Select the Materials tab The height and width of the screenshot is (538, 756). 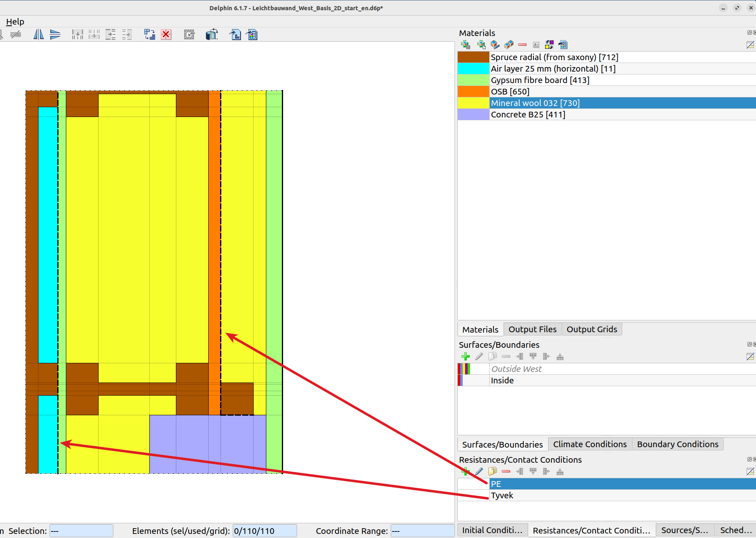point(480,330)
